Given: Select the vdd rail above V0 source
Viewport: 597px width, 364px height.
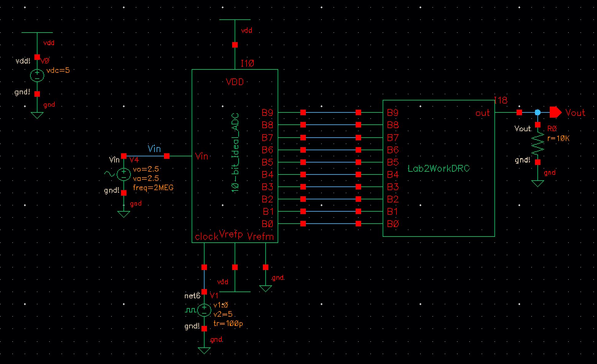Looking at the screenshot, I should pos(37,32).
